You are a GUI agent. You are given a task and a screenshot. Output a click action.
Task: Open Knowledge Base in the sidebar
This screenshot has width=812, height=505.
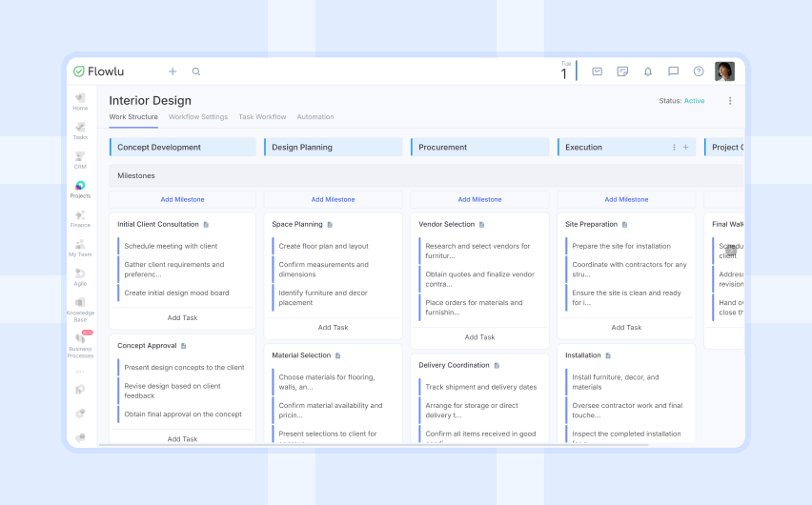tap(80, 307)
